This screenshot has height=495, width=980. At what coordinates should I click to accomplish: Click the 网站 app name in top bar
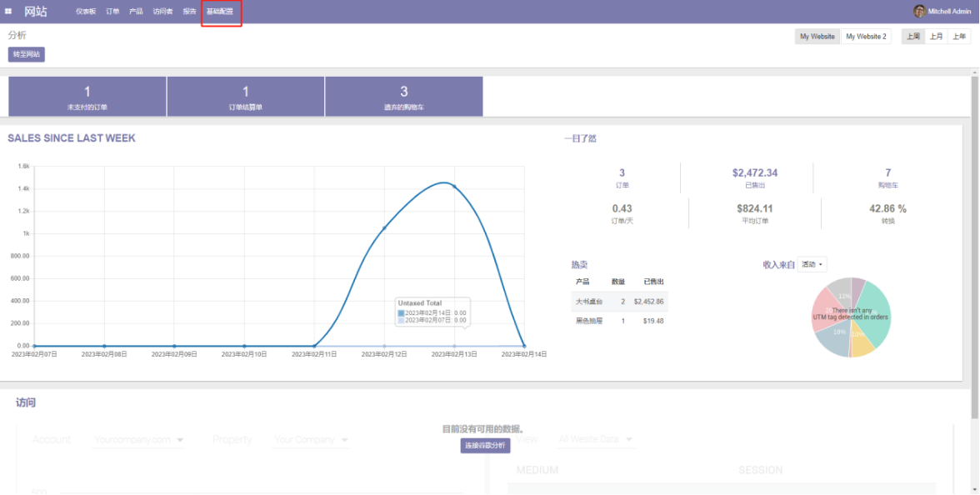click(x=37, y=11)
